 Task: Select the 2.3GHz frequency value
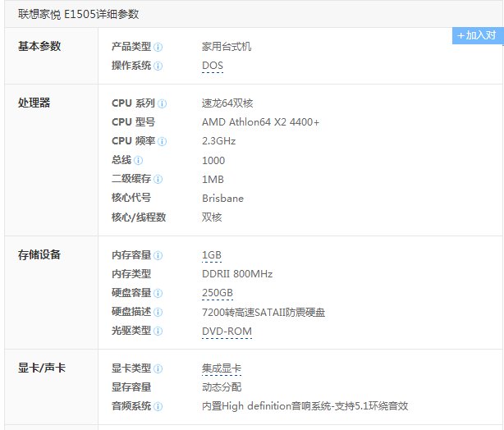(x=219, y=141)
